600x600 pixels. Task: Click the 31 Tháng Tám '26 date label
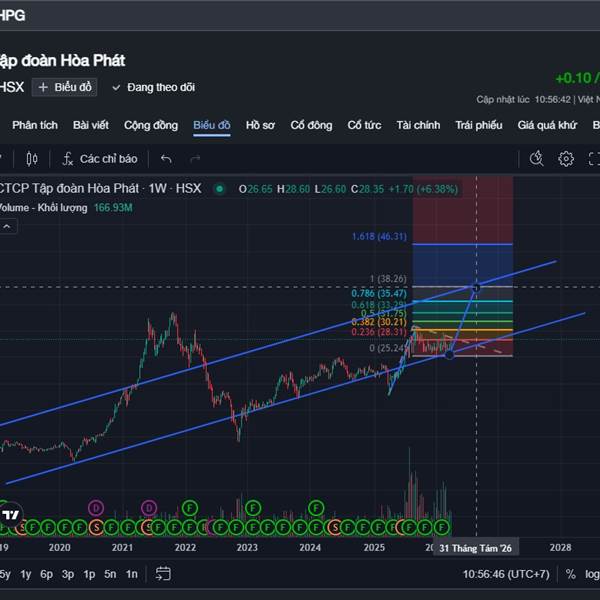[475, 548]
